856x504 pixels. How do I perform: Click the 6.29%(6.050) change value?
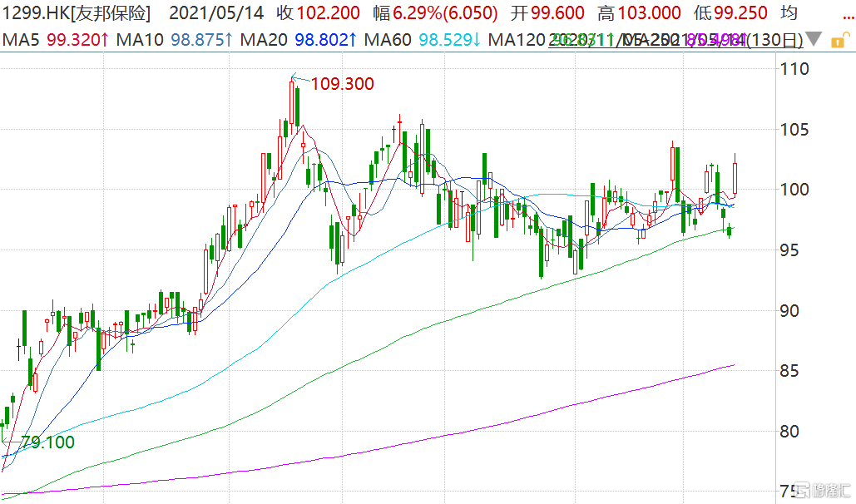(x=448, y=13)
